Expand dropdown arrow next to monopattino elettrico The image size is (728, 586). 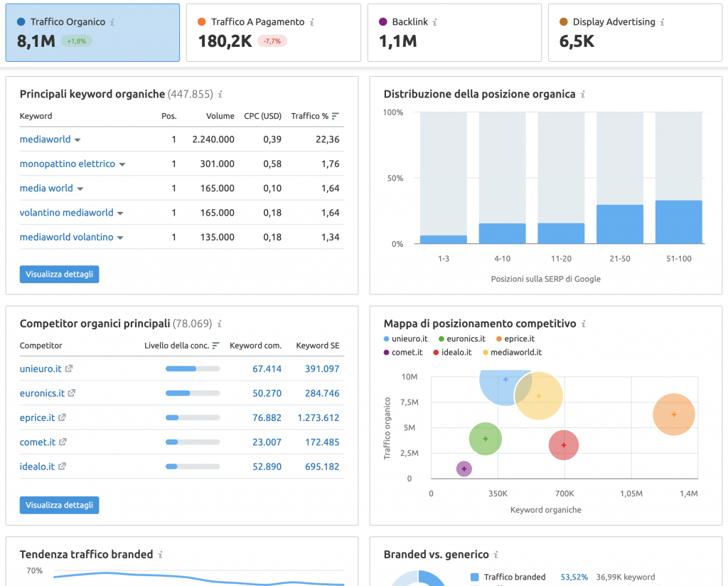pos(122,164)
